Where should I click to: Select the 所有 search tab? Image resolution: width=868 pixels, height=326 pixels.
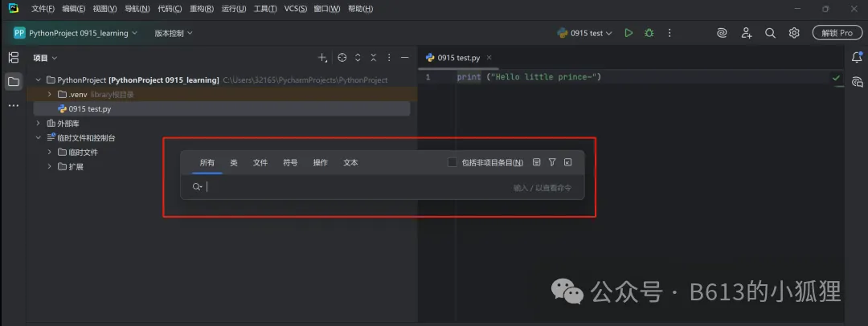[x=207, y=163]
